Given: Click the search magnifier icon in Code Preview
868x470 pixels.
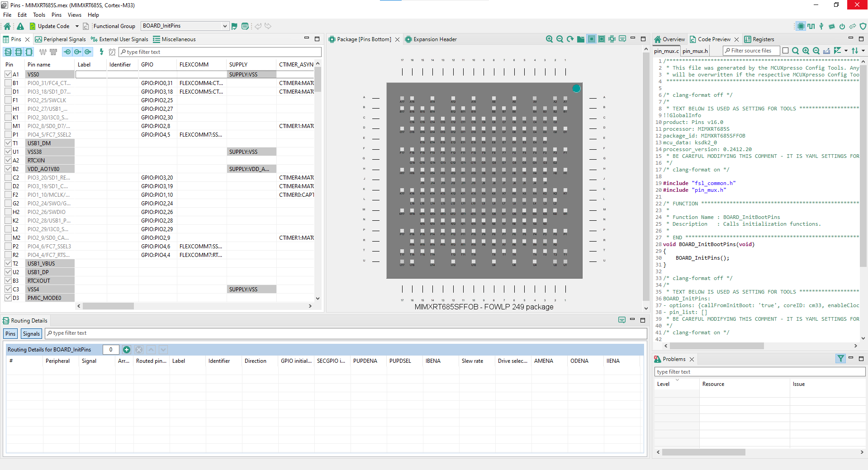Looking at the screenshot, I should click(796, 51).
